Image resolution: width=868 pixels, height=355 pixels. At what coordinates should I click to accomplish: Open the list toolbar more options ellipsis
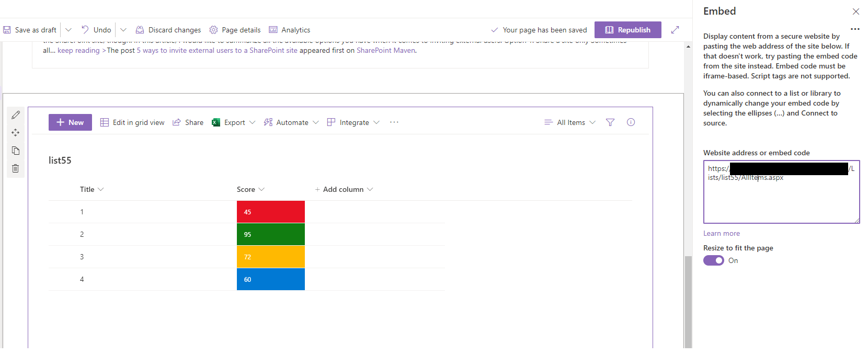point(394,122)
